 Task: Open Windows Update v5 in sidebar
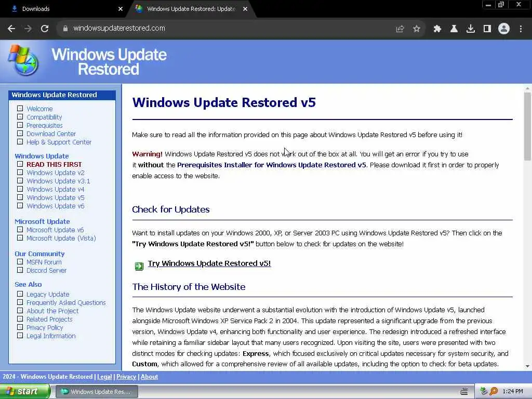55,198
